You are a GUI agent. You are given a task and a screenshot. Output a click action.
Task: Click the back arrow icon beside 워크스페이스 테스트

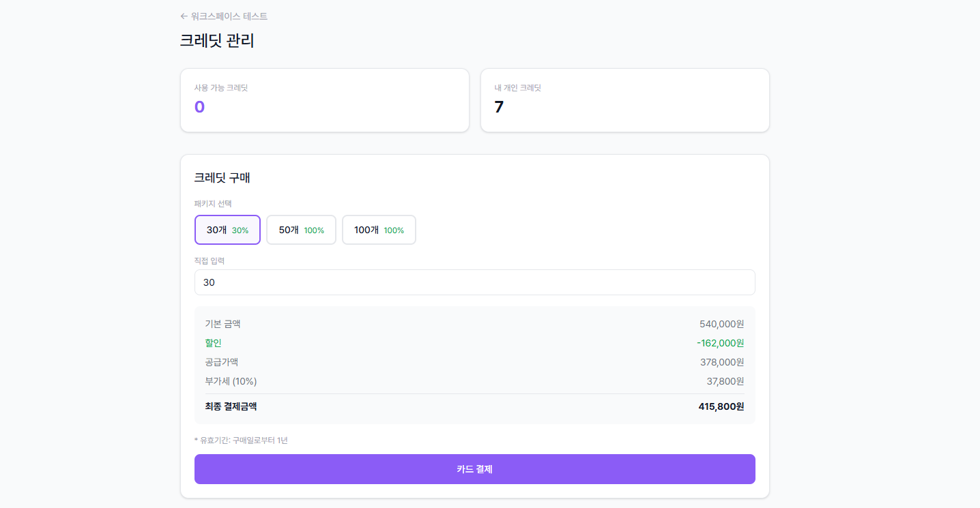click(x=184, y=16)
